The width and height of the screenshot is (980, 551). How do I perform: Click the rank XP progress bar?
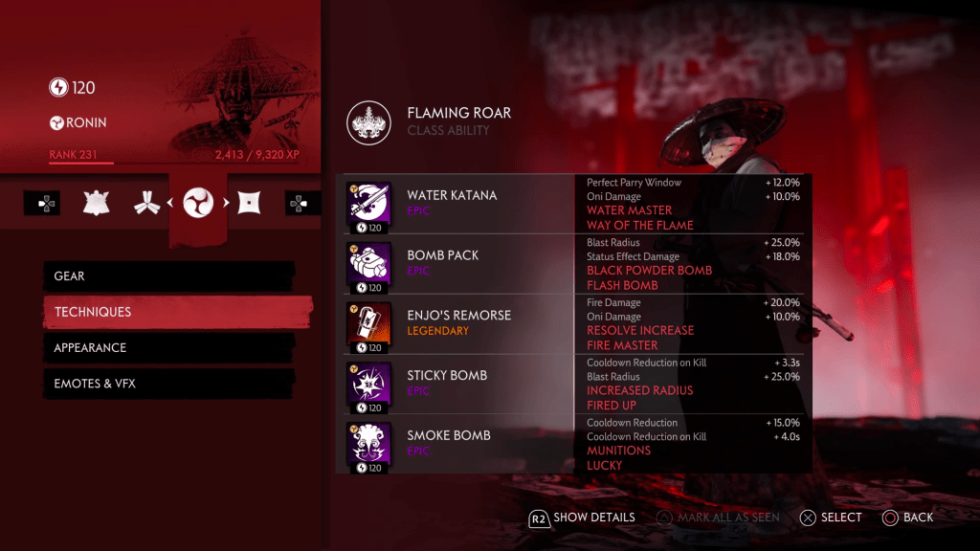(x=174, y=163)
